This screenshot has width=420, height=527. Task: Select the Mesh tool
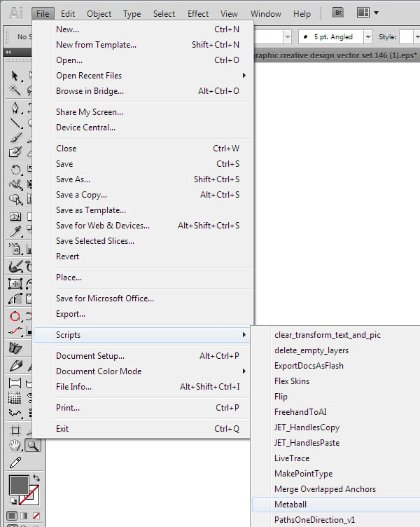(15, 217)
